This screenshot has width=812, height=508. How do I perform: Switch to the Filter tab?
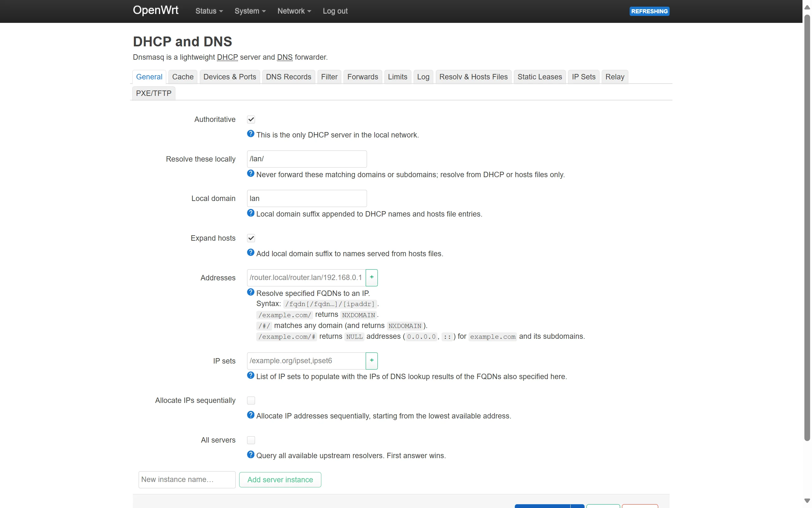tap(329, 77)
